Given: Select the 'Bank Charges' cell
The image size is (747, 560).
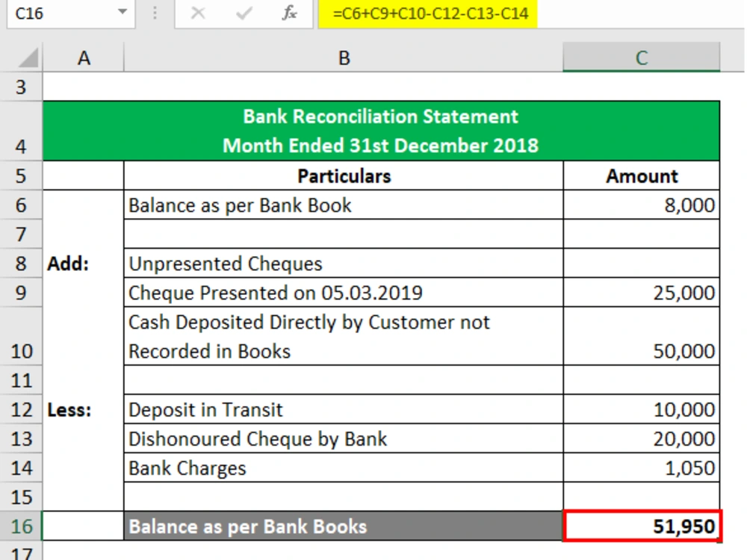Looking at the screenshot, I should tap(344, 467).
